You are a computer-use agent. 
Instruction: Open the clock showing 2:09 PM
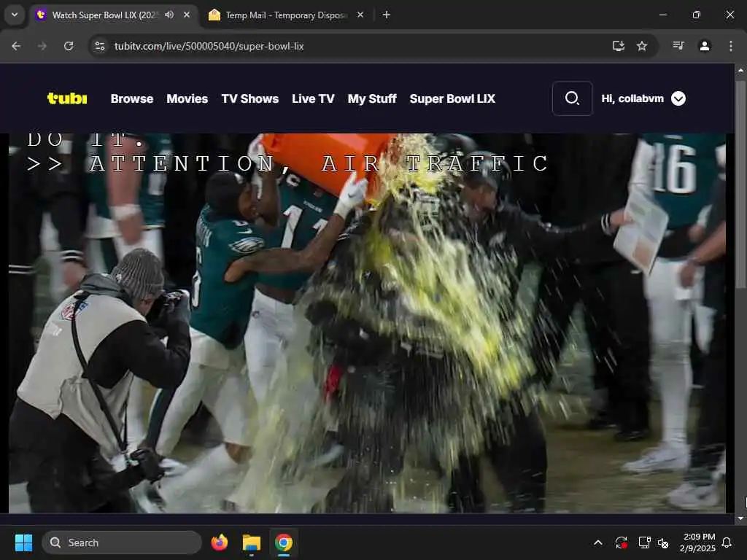click(x=697, y=542)
